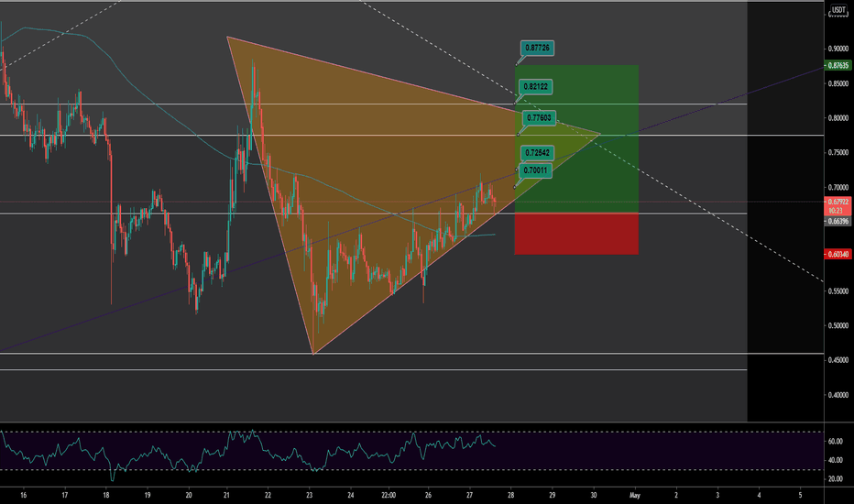
Task: Click date 26 on time axis
Action: (x=428, y=495)
